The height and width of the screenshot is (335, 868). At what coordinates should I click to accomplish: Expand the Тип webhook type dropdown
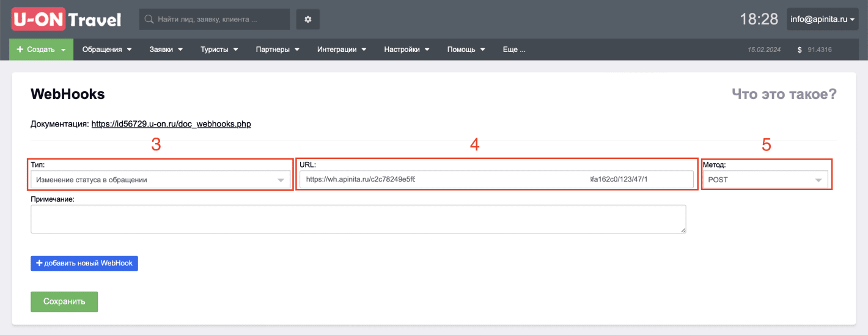(x=160, y=180)
